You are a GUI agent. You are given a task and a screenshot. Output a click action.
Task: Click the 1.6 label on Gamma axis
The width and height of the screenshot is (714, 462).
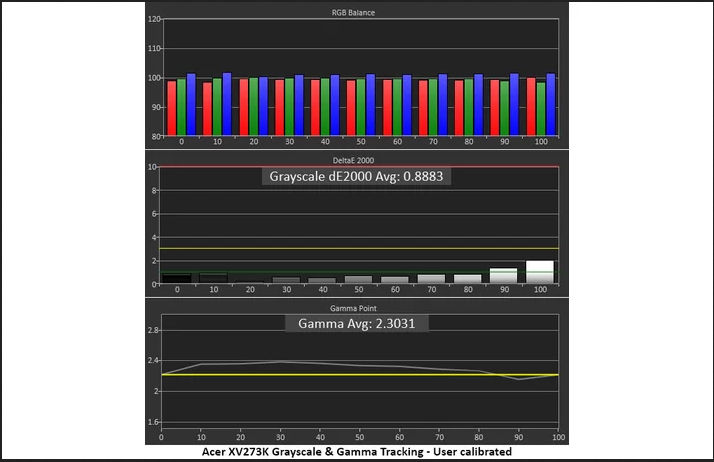tap(154, 424)
